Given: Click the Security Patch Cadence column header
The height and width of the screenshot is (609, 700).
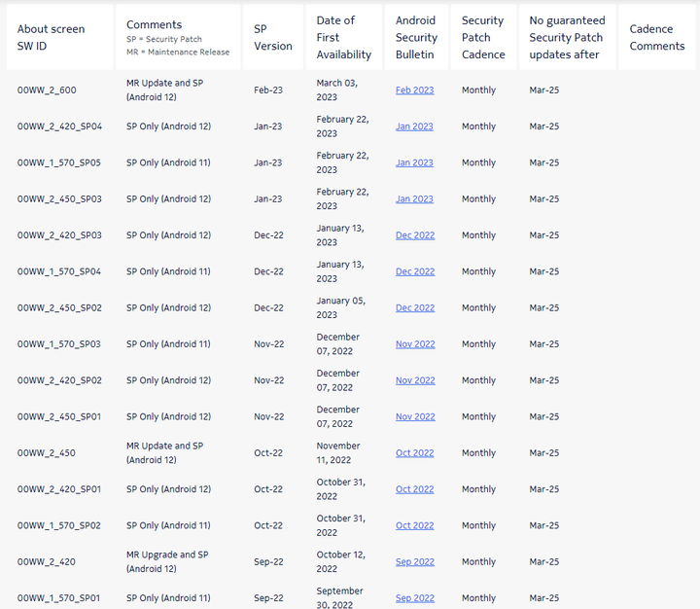Looking at the screenshot, I should click(x=483, y=37).
